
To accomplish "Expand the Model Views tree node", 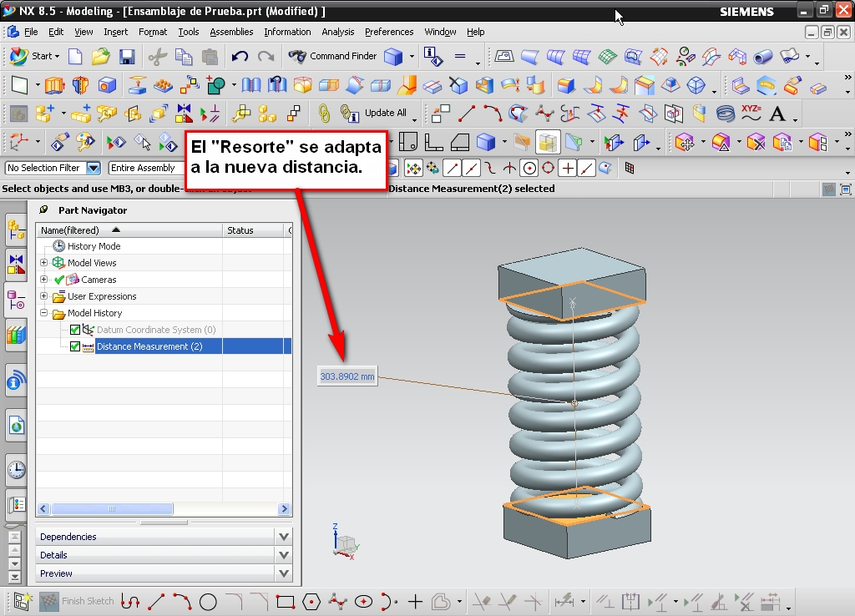I will coord(44,263).
